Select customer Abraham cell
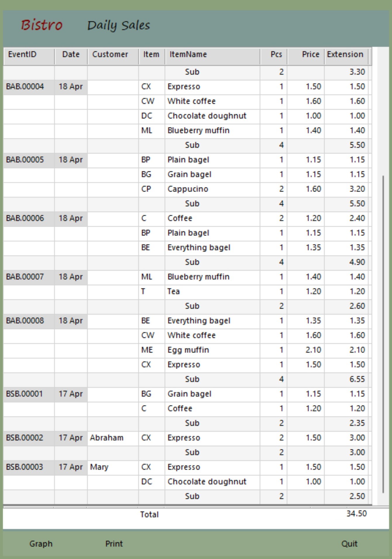Image resolution: width=392 pixels, height=559 pixels. [107, 438]
